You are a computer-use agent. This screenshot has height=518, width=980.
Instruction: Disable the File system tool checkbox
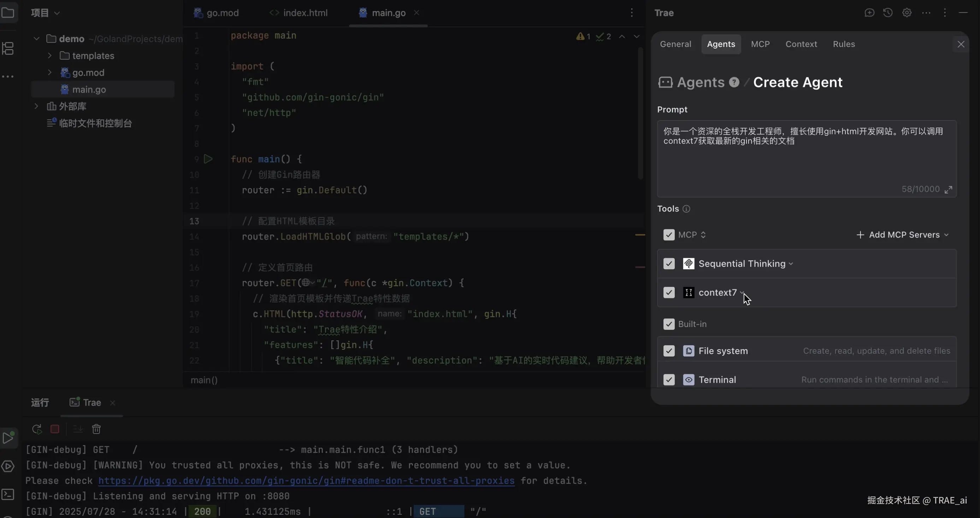point(669,351)
